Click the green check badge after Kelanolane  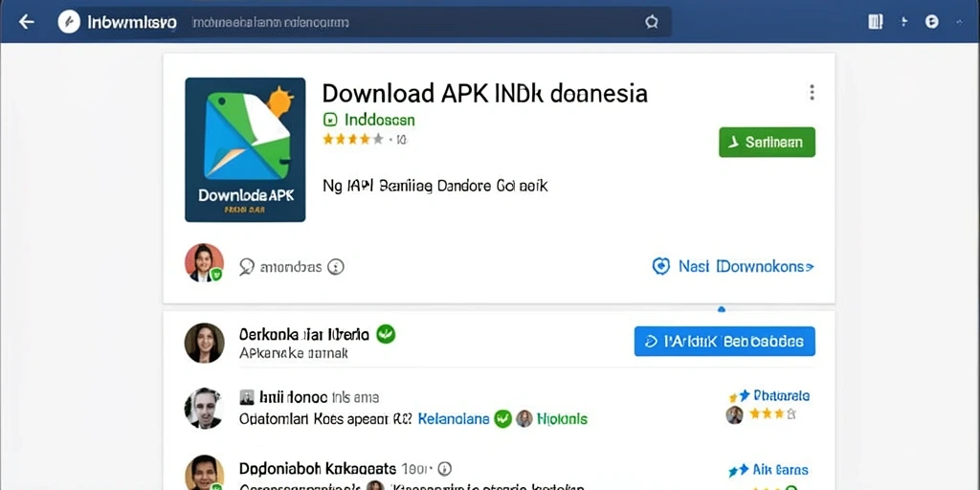(503, 419)
